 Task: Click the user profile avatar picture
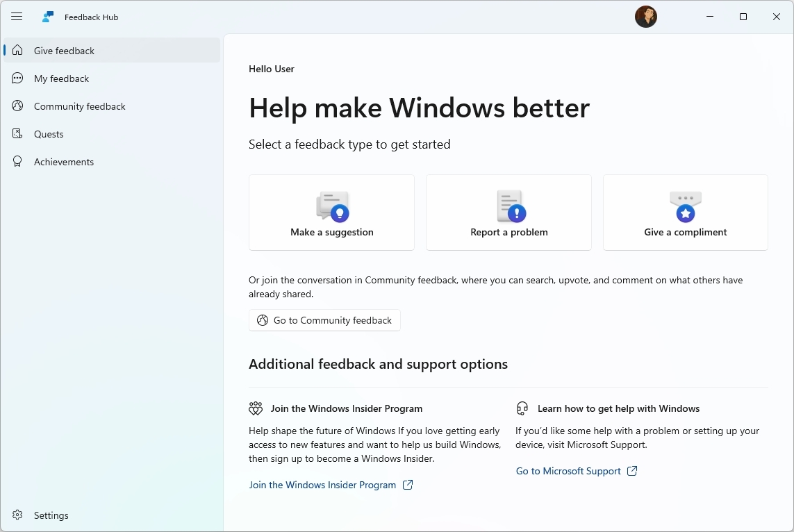pos(646,16)
